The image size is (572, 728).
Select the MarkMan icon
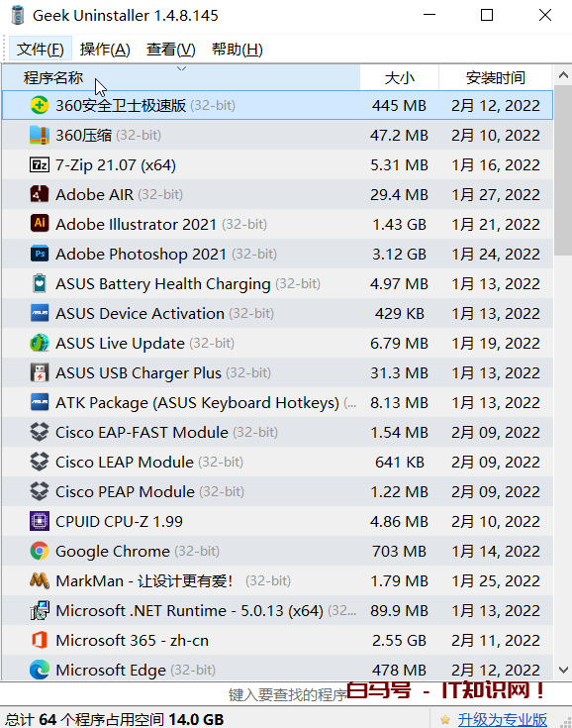40,580
